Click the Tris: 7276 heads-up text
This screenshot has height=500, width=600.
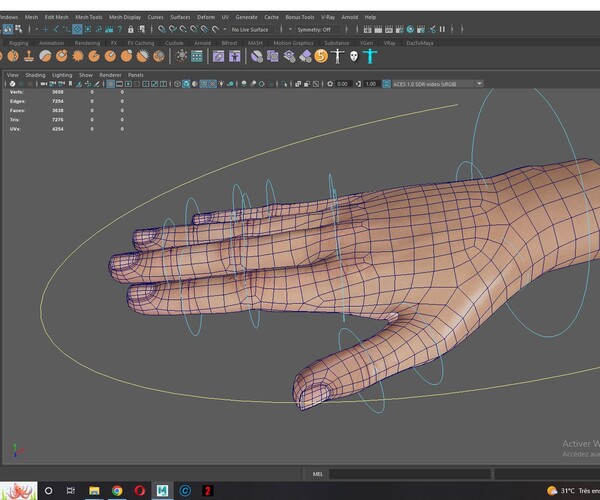tap(36, 120)
